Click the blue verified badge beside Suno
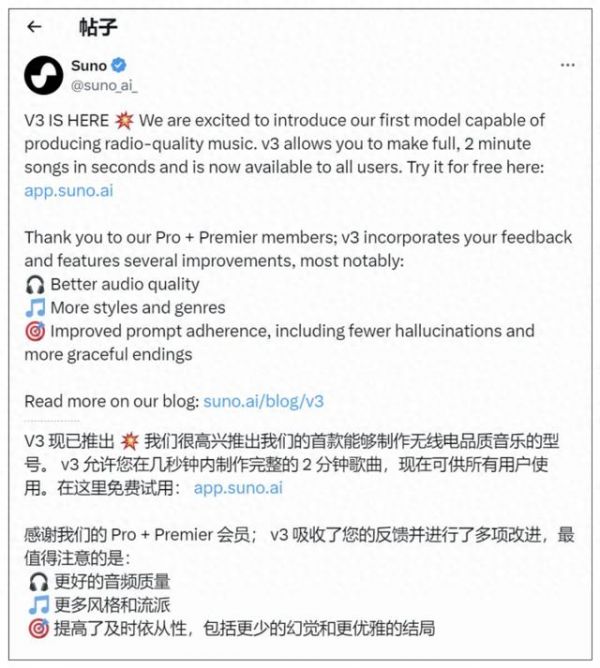600x668 pixels. (119, 66)
